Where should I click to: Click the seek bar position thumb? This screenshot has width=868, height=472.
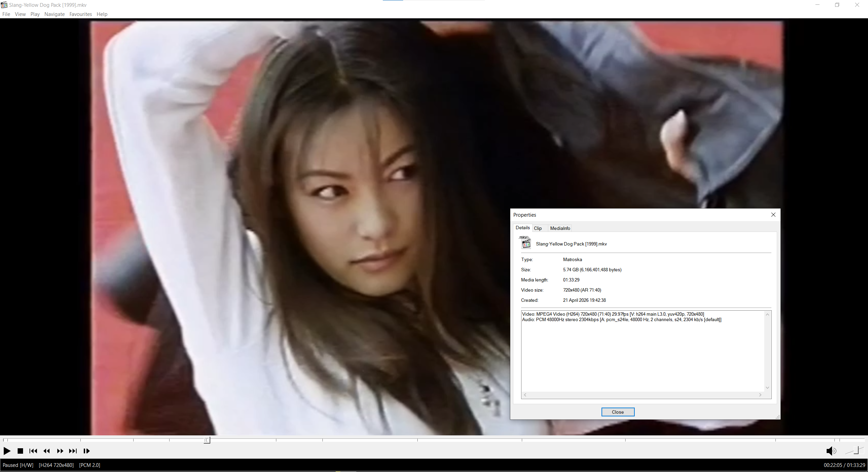coord(207,440)
